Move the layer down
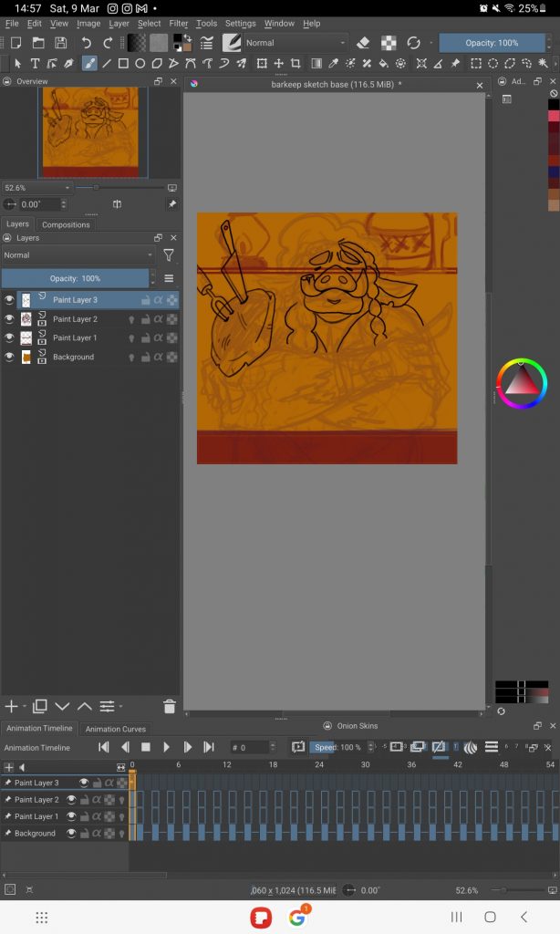560x934 pixels. tap(62, 707)
